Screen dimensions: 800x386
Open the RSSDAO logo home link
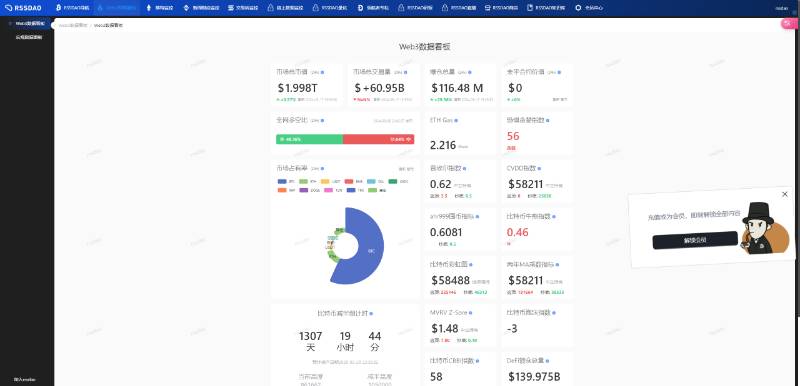[x=23, y=8]
